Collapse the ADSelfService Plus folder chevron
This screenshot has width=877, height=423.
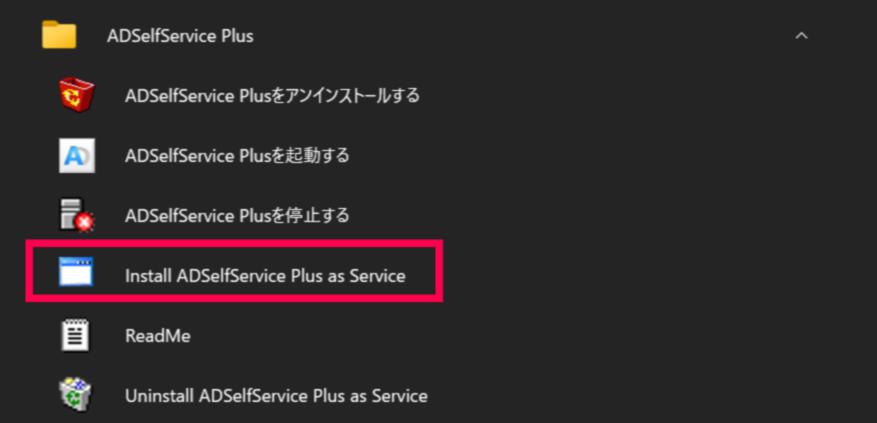tap(800, 36)
